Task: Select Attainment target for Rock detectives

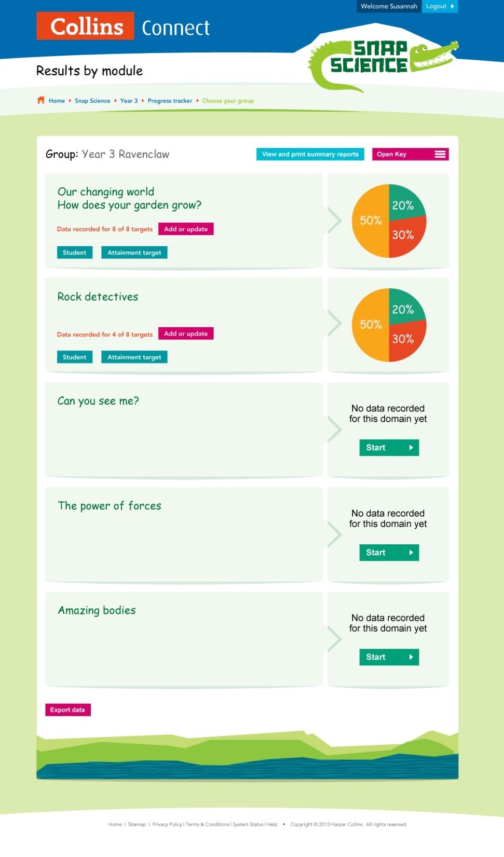Action: click(134, 357)
